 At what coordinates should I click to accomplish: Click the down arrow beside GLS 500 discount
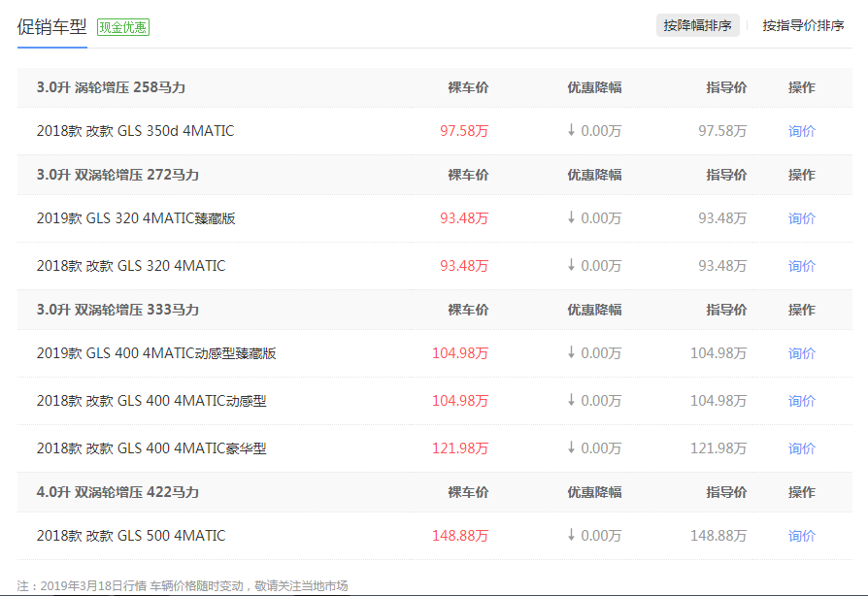point(571,535)
